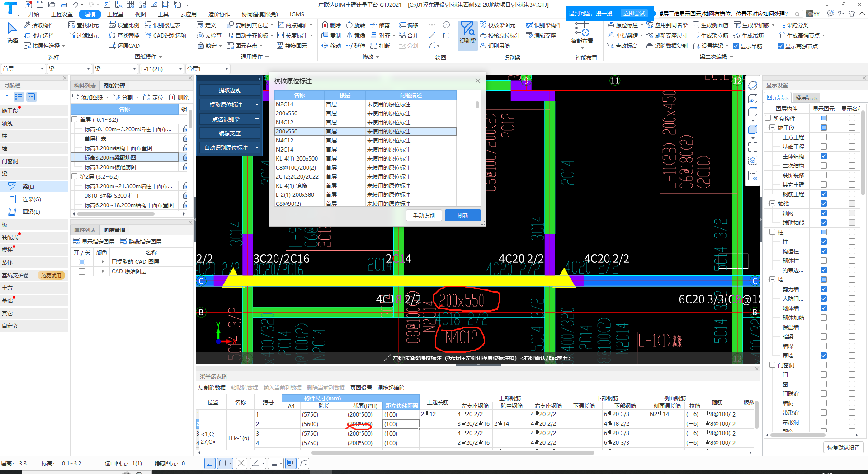This screenshot has width=868, height=474.
Task: Click the 移动 tool
Action: [x=331, y=46]
